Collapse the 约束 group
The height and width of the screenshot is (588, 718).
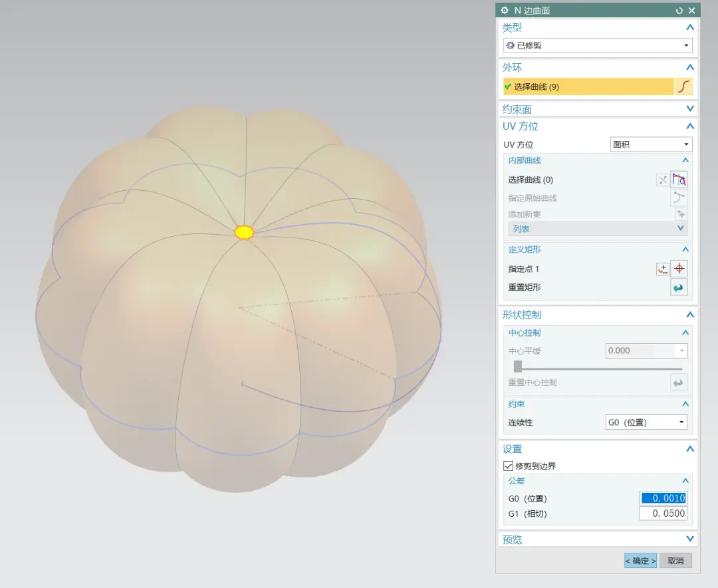pos(685,404)
